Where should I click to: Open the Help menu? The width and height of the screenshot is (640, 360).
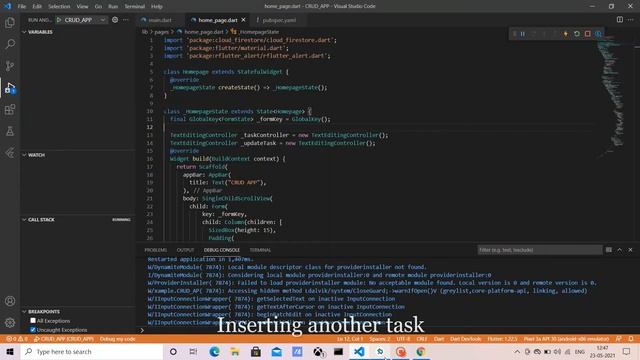point(157,6)
